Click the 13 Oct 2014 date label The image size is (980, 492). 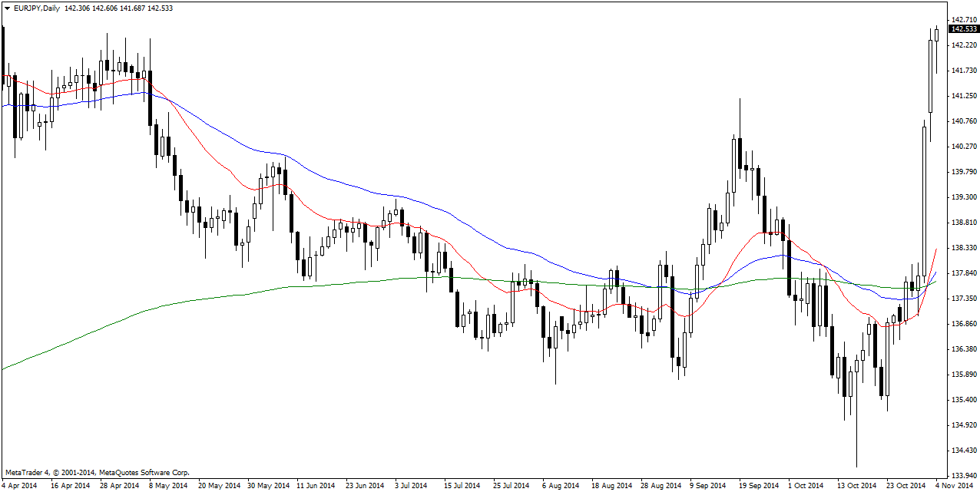coord(856,485)
